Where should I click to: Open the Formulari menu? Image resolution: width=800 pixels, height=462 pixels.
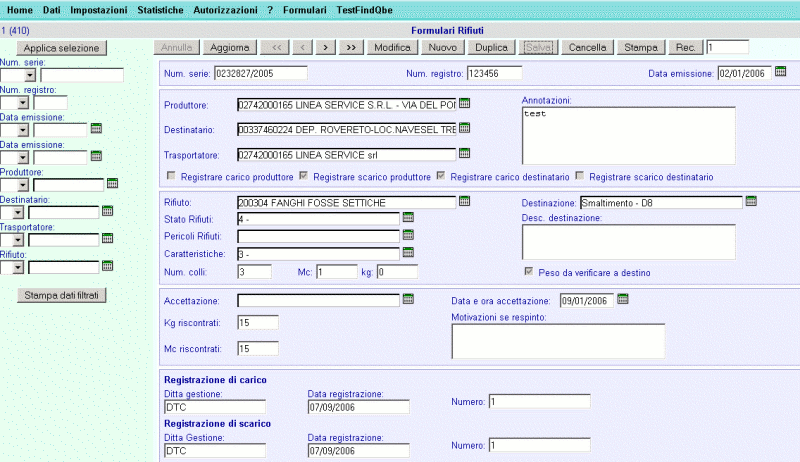tap(305, 10)
